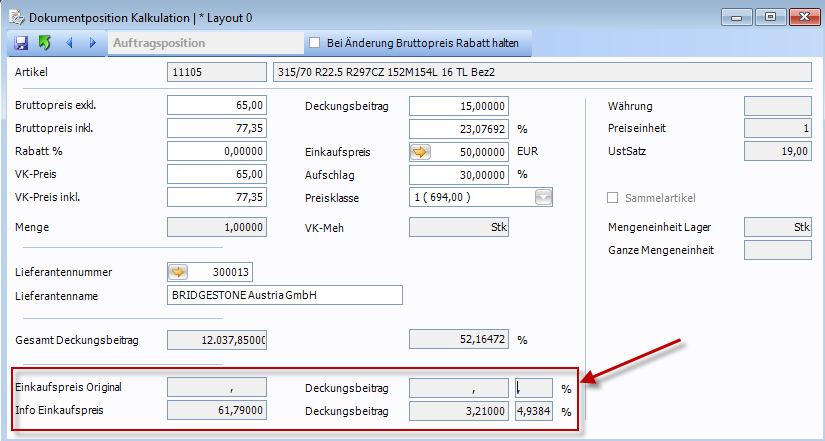Maximize the Dokumentposition Kalkulation window
The height and width of the screenshot is (441, 825).
tap(770, 17)
